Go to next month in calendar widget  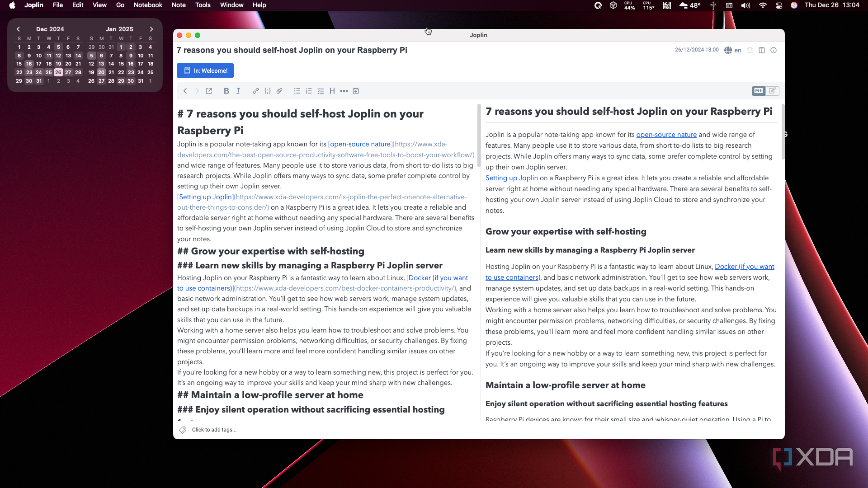click(x=151, y=29)
